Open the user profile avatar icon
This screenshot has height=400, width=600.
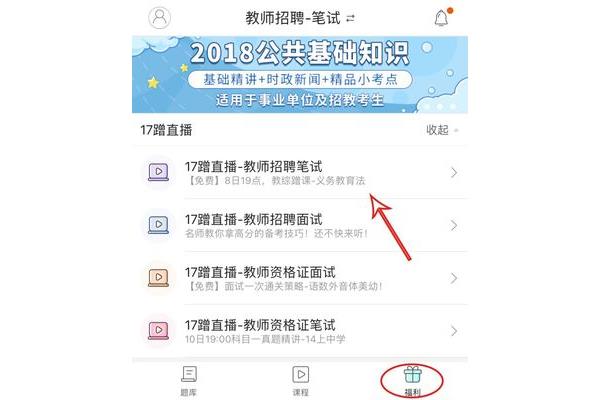(x=159, y=18)
